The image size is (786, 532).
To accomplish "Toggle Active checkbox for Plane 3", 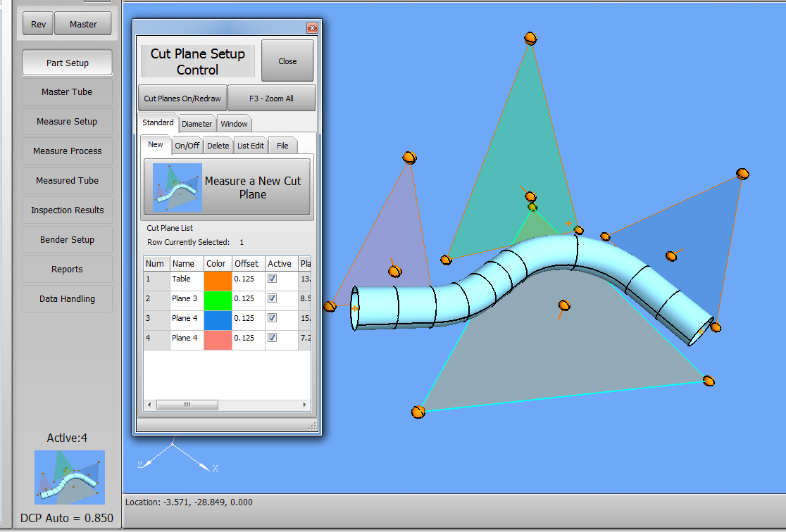I will point(273,298).
